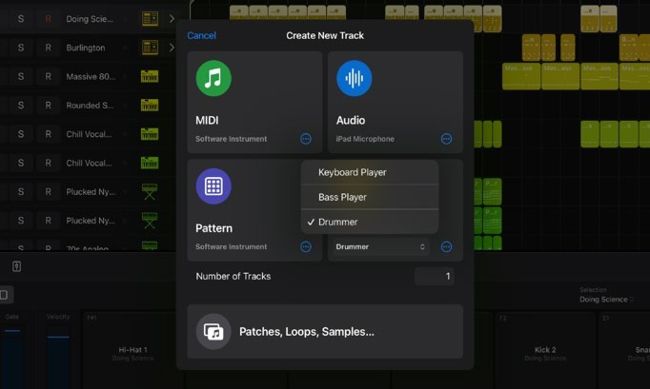Click the drum machine icon on Doing Scie... track
The width and height of the screenshot is (650, 389).
(150, 19)
